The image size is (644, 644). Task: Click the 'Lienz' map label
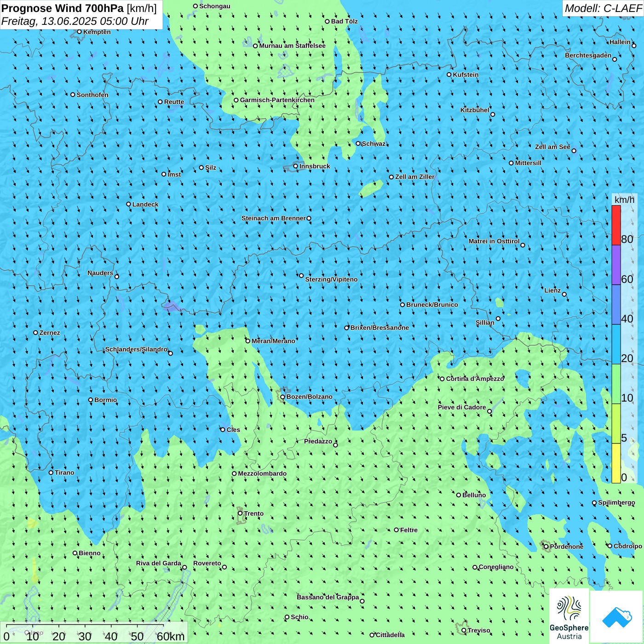pos(552,290)
